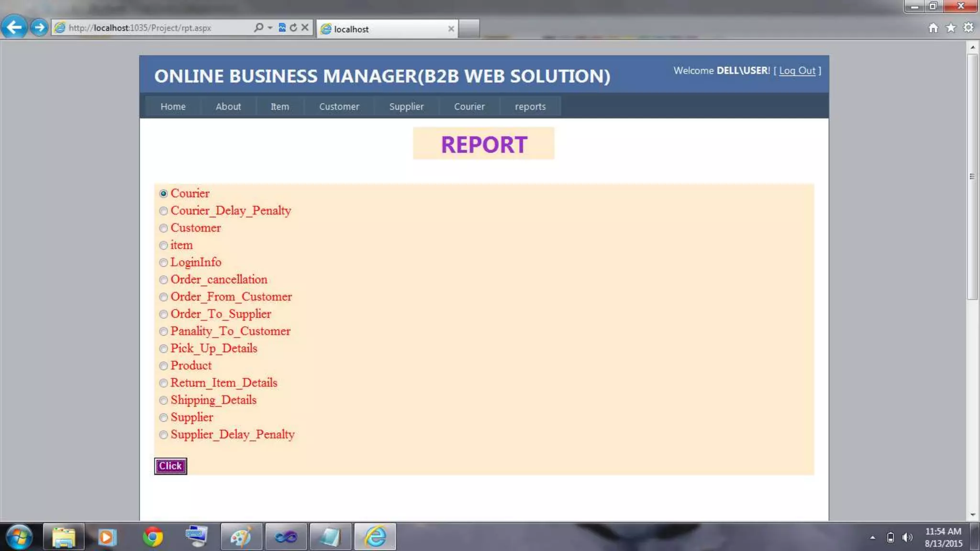This screenshot has width=980, height=551.
Task: Open favorites star icon
Action: pos(951,28)
